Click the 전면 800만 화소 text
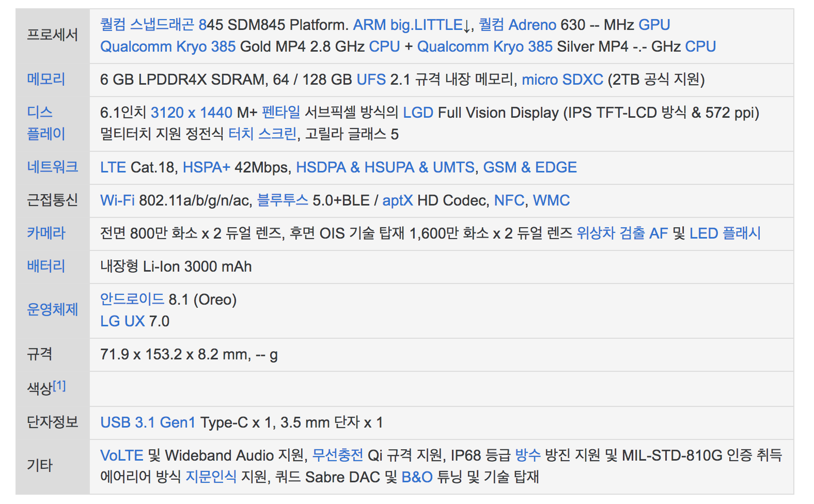This screenshot has height=504, width=814. 149,233
